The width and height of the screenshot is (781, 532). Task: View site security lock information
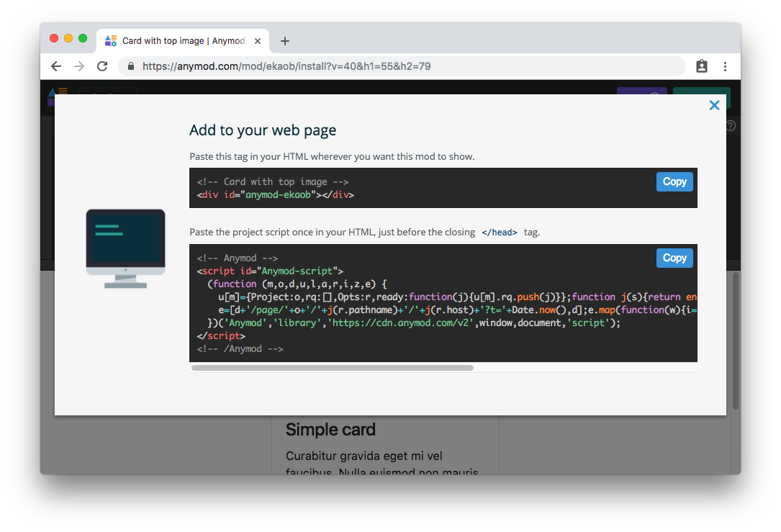131,66
